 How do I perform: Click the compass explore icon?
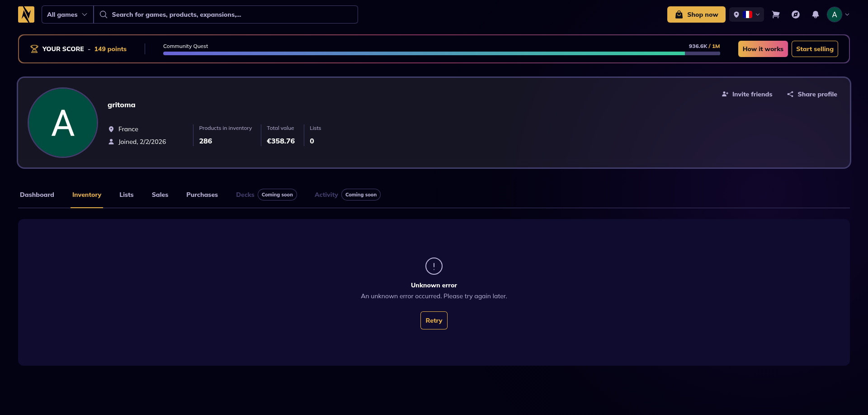point(796,14)
